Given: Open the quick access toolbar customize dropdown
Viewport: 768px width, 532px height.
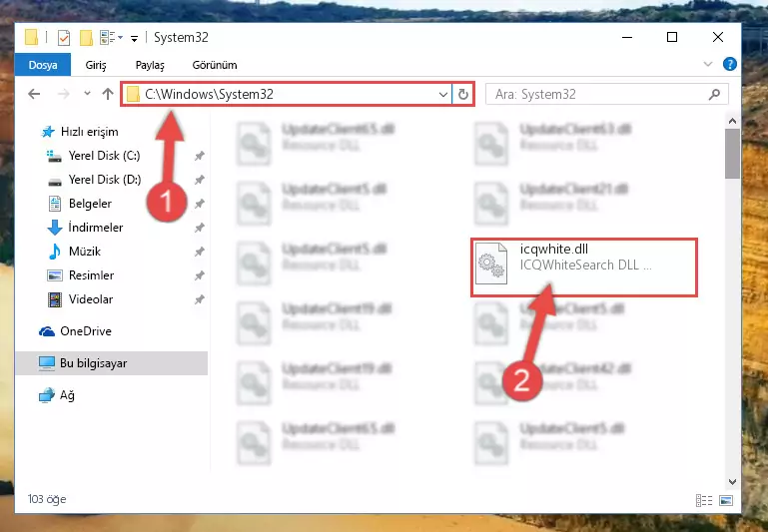Looking at the screenshot, I should click(x=134, y=38).
